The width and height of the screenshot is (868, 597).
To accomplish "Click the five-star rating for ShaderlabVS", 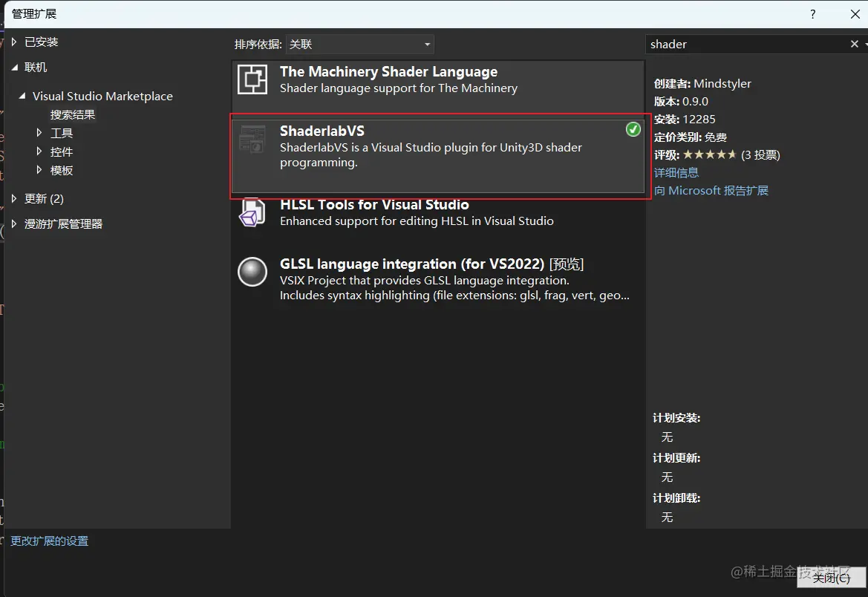I will coord(709,154).
